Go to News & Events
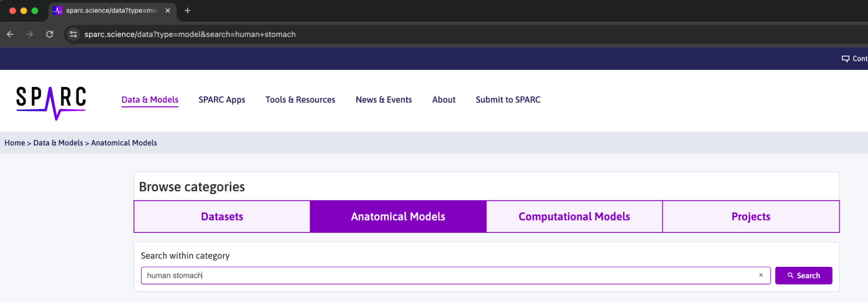This screenshot has width=868, height=302. pyautogui.click(x=384, y=100)
